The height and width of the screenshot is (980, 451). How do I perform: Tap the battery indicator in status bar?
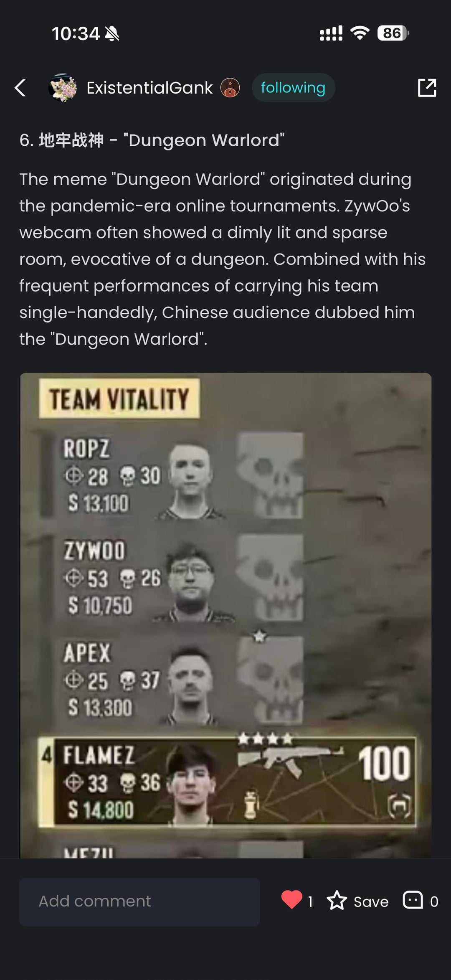coord(393,33)
